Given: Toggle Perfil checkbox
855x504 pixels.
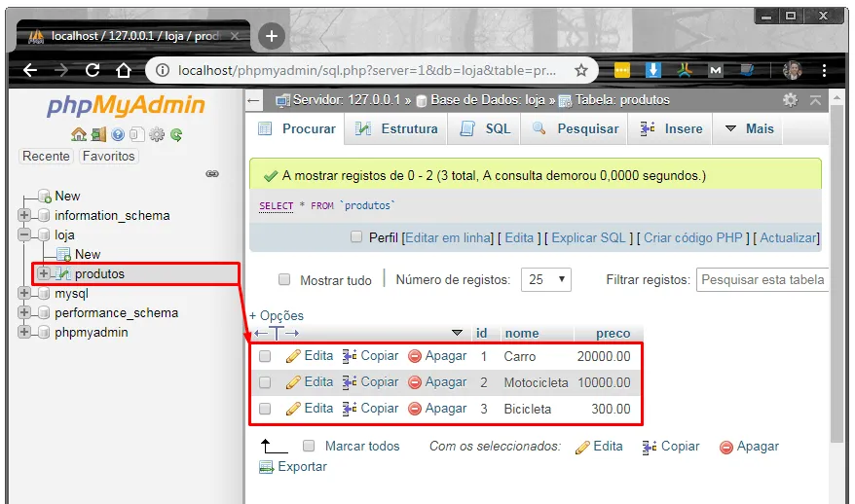Looking at the screenshot, I should [x=356, y=237].
